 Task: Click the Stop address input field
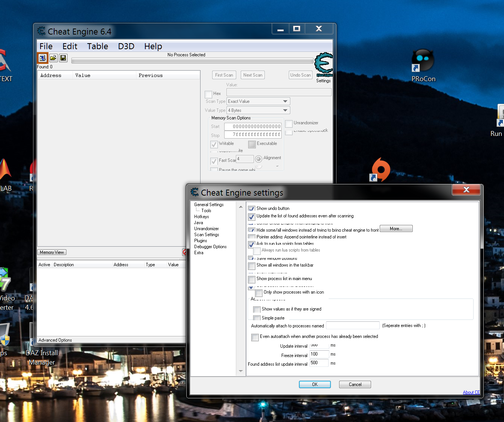tap(253, 135)
